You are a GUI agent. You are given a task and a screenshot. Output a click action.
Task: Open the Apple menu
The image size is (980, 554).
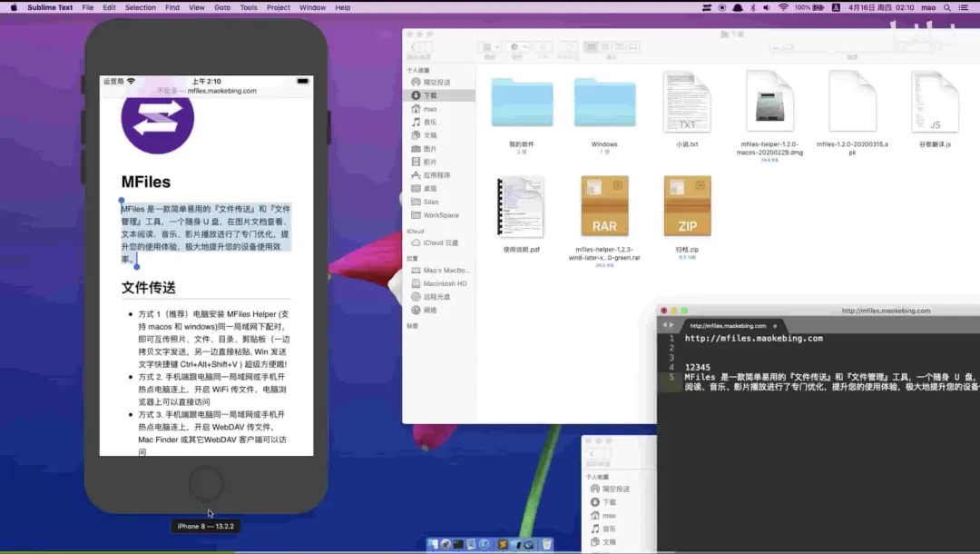14,7
